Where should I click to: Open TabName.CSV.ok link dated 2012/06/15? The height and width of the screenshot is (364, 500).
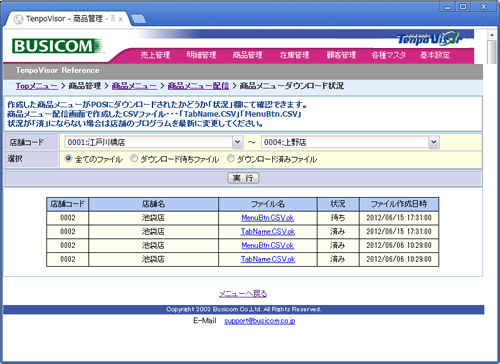268,232
